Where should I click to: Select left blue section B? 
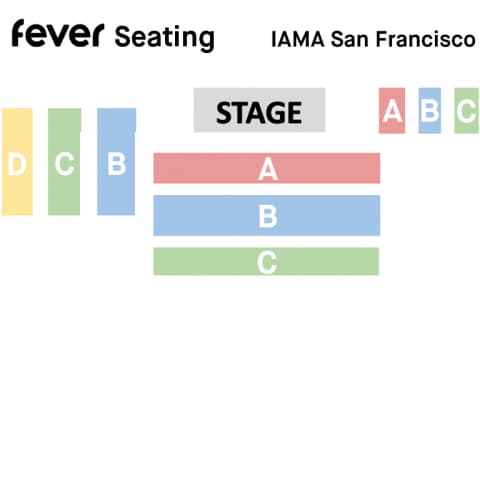[116, 162]
